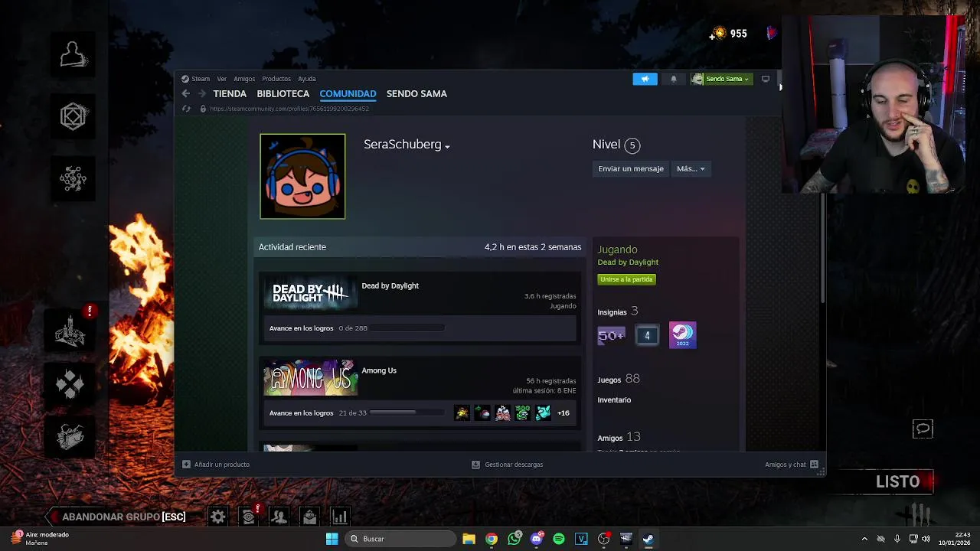
Task: Select the character silhouette icon in game sidebar
Action: pyautogui.click(x=73, y=54)
